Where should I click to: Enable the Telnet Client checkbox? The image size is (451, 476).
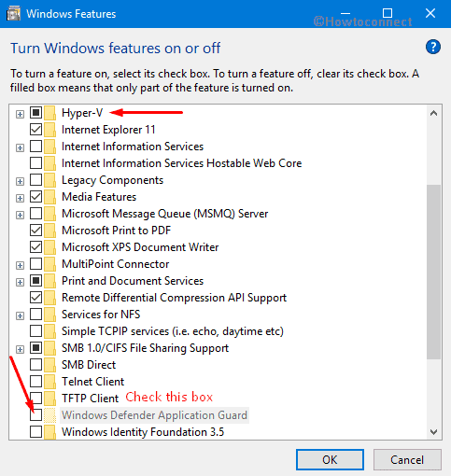tap(35, 381)
